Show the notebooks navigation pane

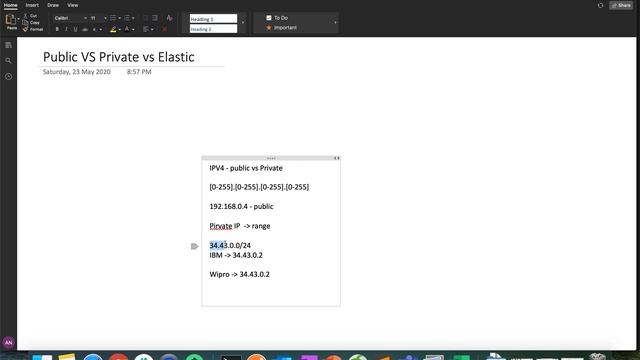(x=8, y=45)
